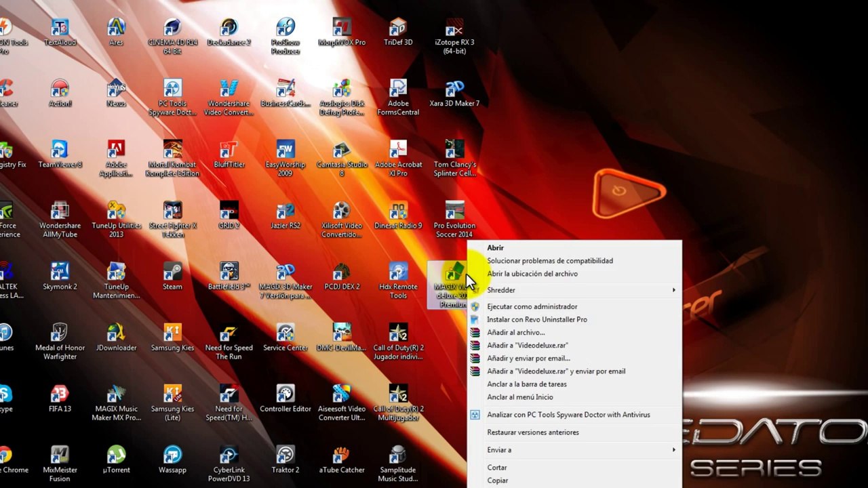Viewport: 868px width, 488px height.
Task: Select the Dinesat Radio 9 icon
Action: 398,216
